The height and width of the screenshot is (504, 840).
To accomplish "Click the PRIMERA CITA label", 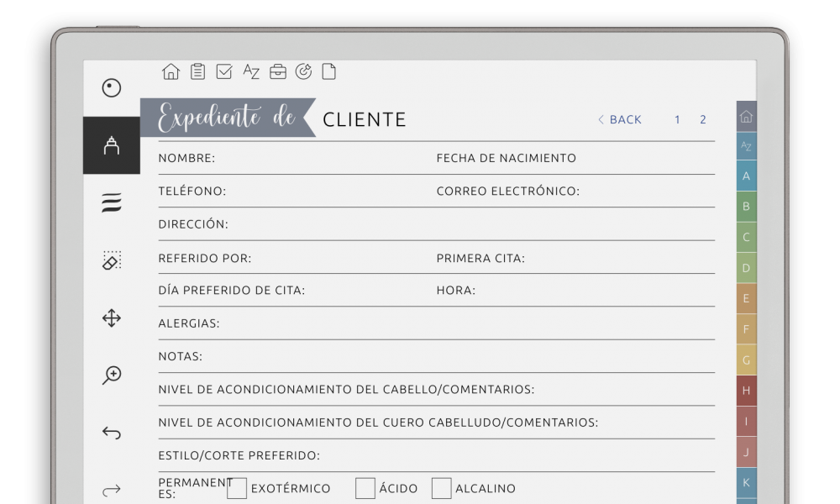I will tap(480, 258).
